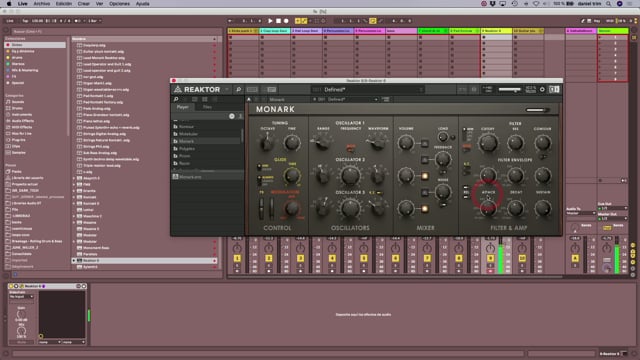The image size is (640, 360).
Task: Select Sounds category in Live browser
Action: coord(18,102)
